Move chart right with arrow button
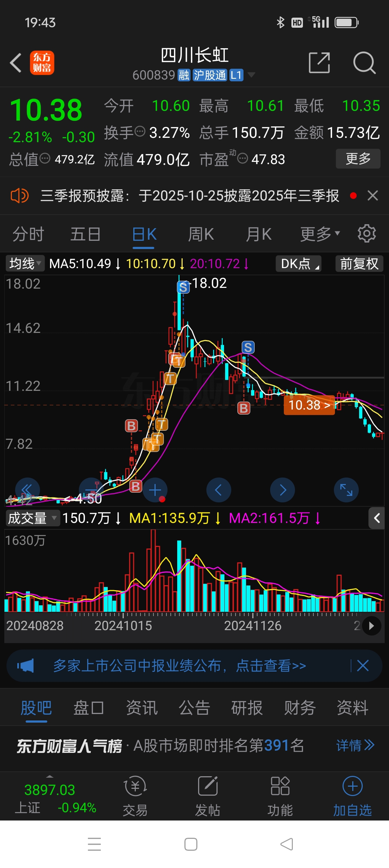Viewport: 389px width, 868px height. tap(282, 490)
